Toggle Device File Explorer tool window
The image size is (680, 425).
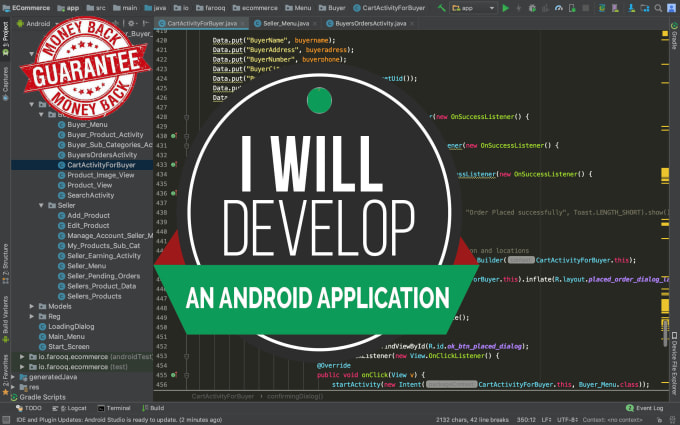(x=674, y=363)
